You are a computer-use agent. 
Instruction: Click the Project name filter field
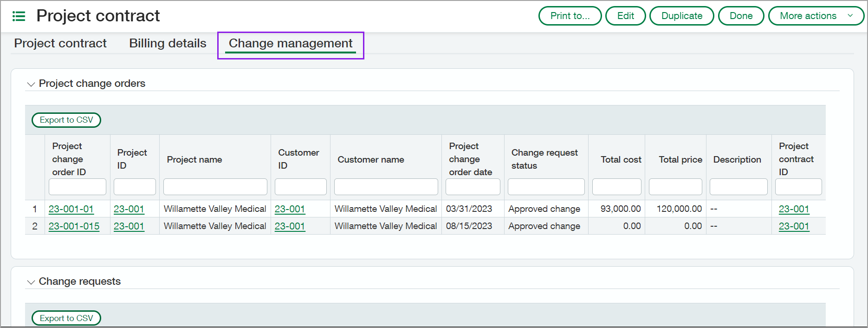(215, 187)
